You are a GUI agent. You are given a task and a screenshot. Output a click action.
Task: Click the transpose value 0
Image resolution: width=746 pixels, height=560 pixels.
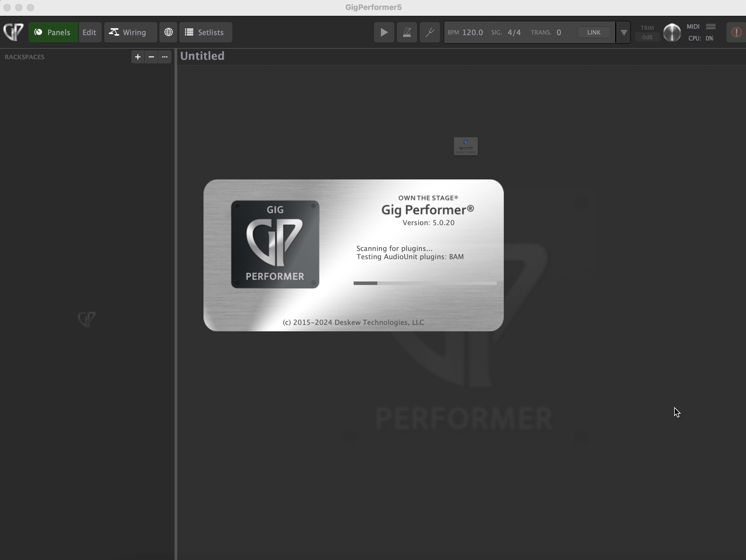click(x=559, y=32)
